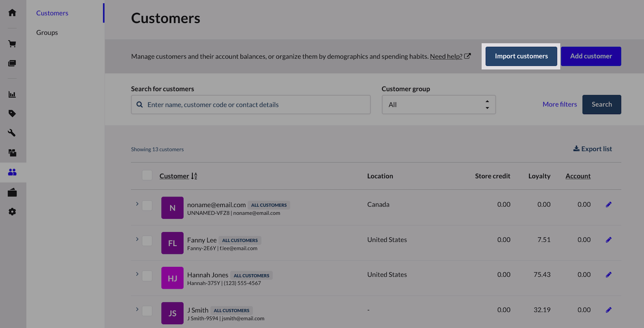
Task: Open the Home icon in sidebar
Action: [x=12, y=12]
